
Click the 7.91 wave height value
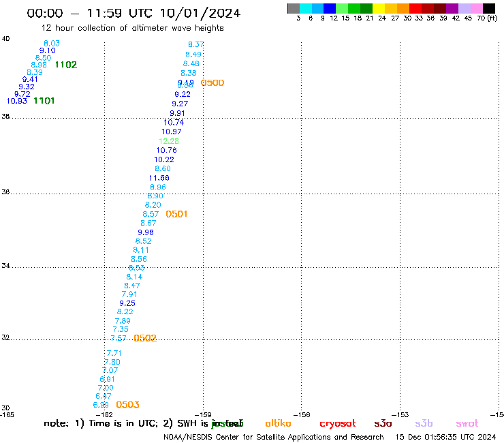pyautogui.click(x=129, y=294)
